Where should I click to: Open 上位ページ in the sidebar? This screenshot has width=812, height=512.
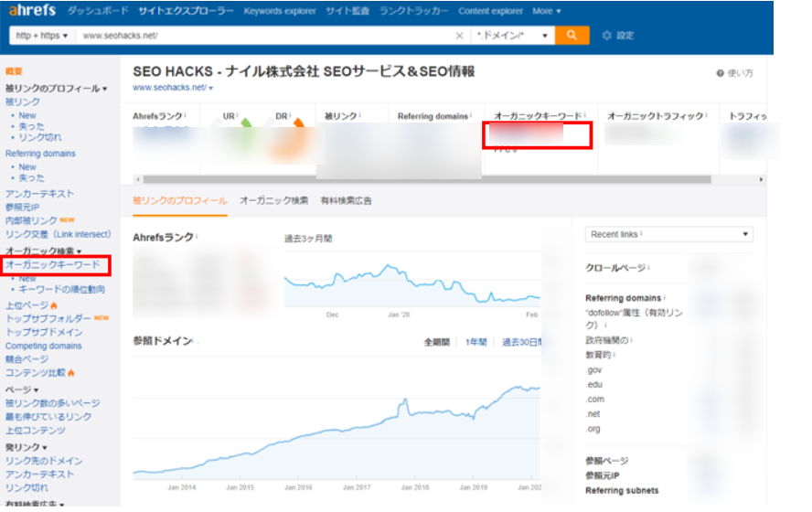(27, 305)
